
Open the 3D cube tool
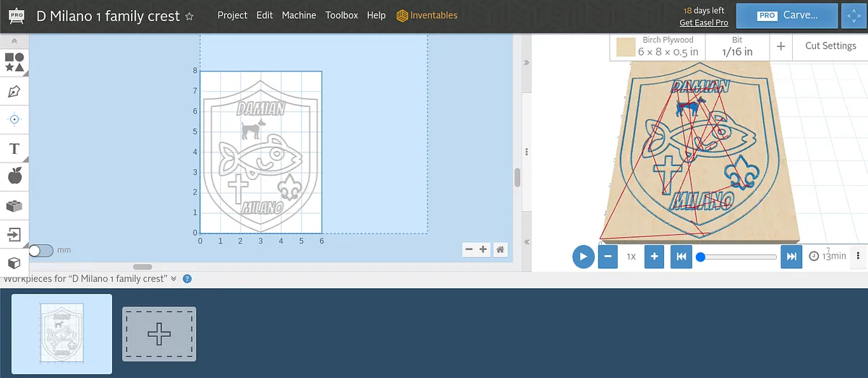(14, 262)
